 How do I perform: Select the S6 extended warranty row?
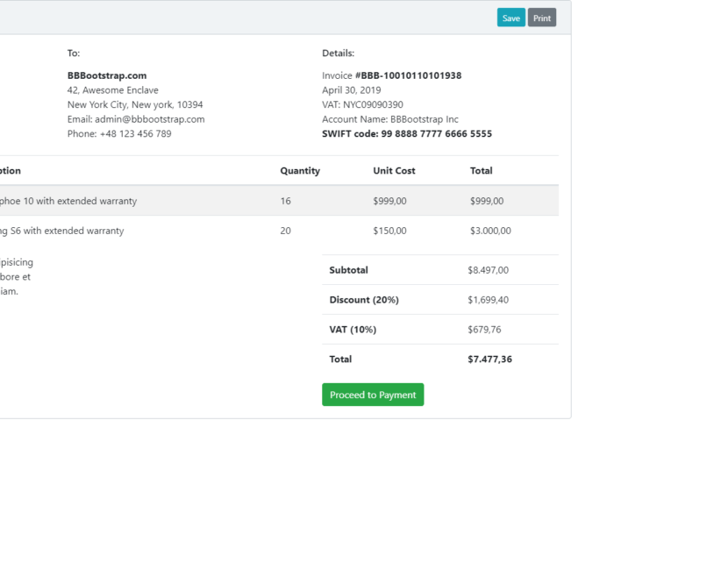pos(279,231)
